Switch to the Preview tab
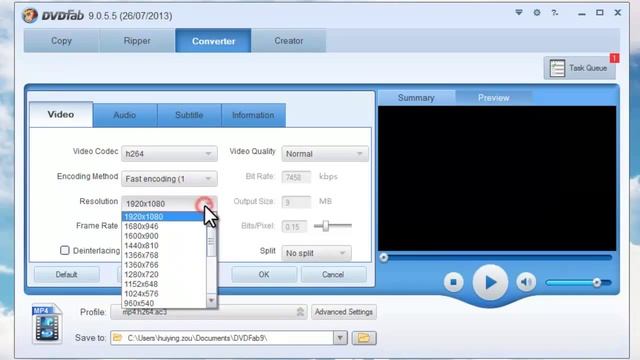This screenshot has height=360, width=640. (x=493, y=98)
